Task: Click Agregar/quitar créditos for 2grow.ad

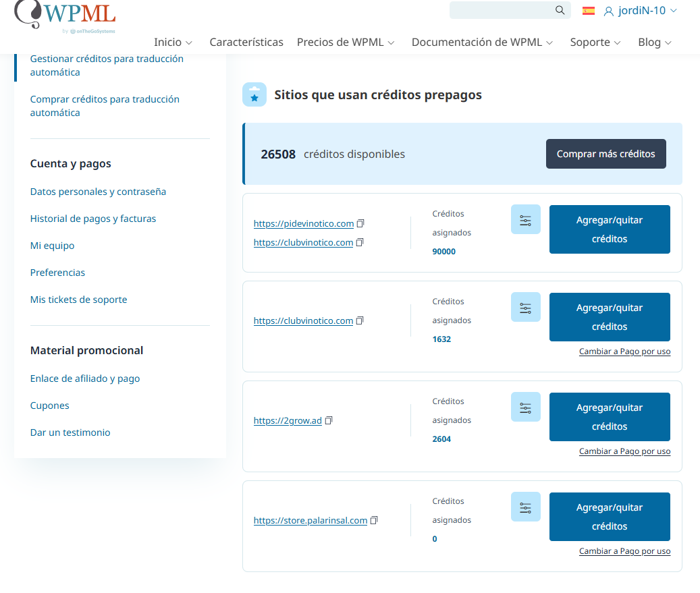Action: 610,417
